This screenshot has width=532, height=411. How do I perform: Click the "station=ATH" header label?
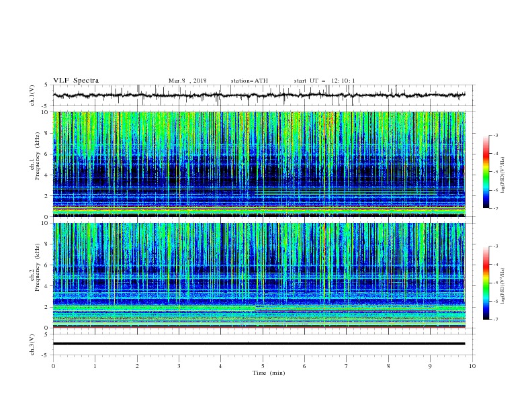coord(249,81)
